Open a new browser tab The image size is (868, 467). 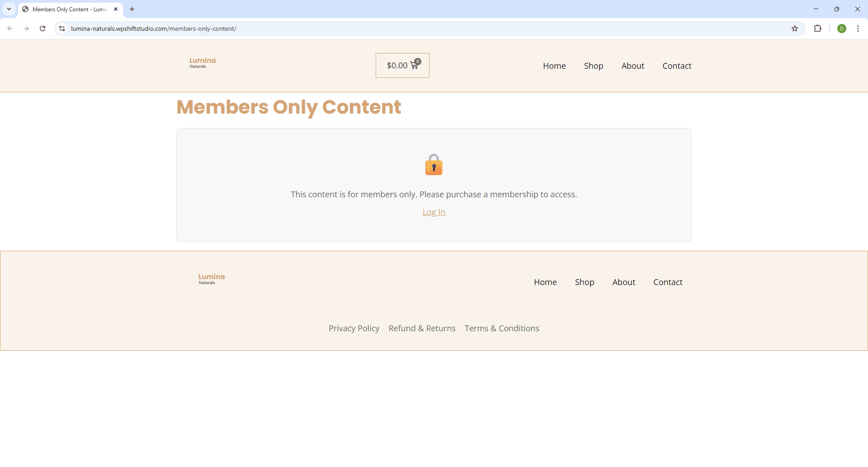coord(132,9)
